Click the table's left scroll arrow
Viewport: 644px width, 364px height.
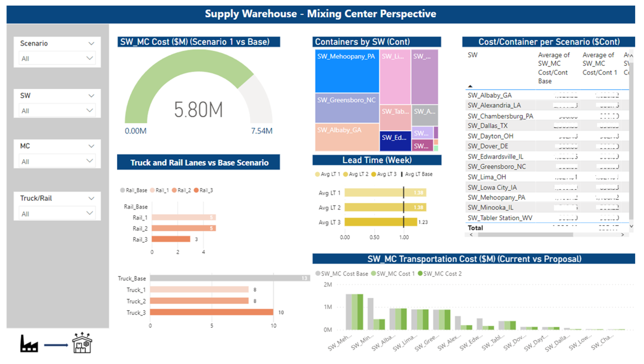tap(471, 235)
